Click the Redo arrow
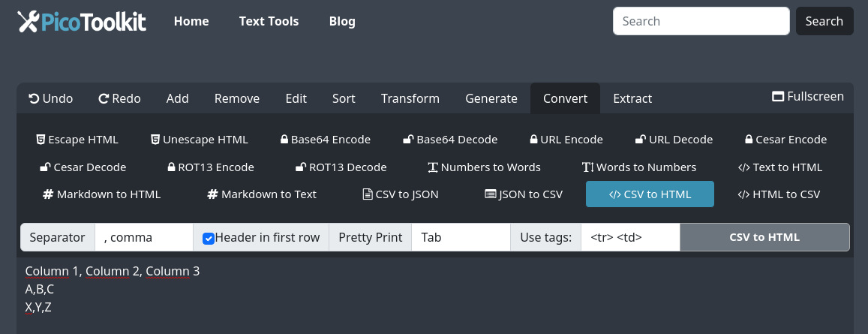 (x=104, y=98)
